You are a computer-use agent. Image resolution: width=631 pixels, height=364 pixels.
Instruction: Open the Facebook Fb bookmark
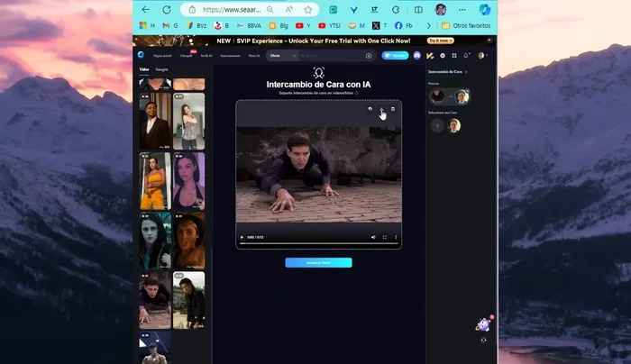click(404, 26)
